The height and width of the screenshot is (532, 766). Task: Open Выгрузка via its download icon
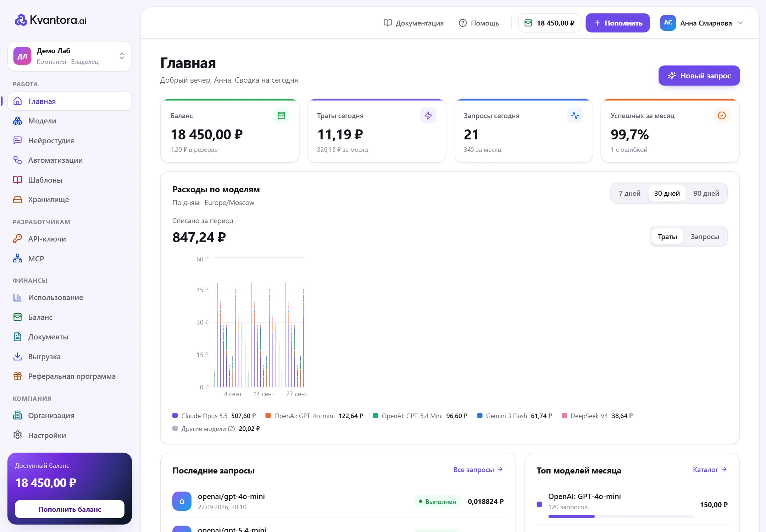point(17,356)
